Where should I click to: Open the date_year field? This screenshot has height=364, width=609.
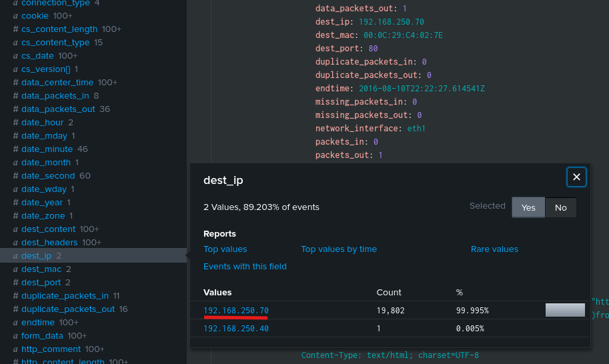(42, 203)
